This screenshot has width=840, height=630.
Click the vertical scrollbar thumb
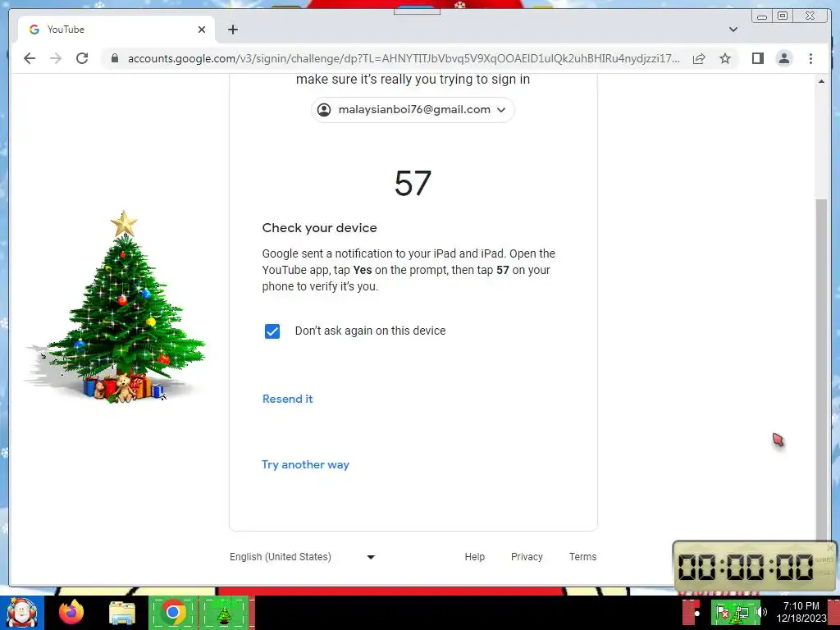[x=821, y=370]
